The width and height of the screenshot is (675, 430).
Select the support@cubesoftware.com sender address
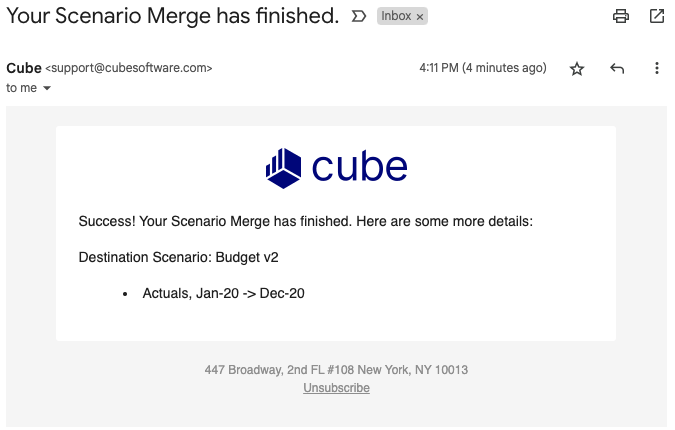pyautogui.click(x=129, y=68)
